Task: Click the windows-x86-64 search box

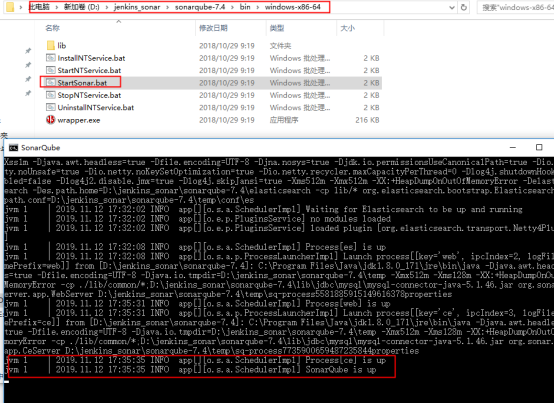Action: click(x=515, y=7)
